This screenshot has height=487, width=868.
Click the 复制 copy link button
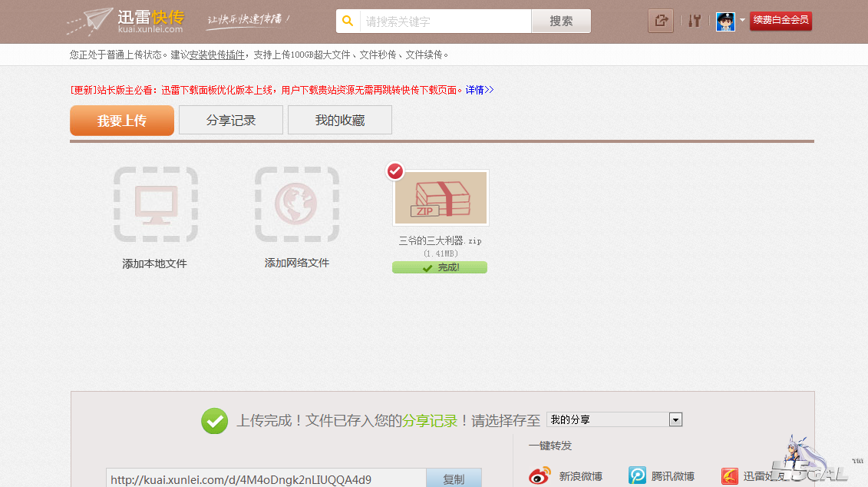(x=454, y=479)
